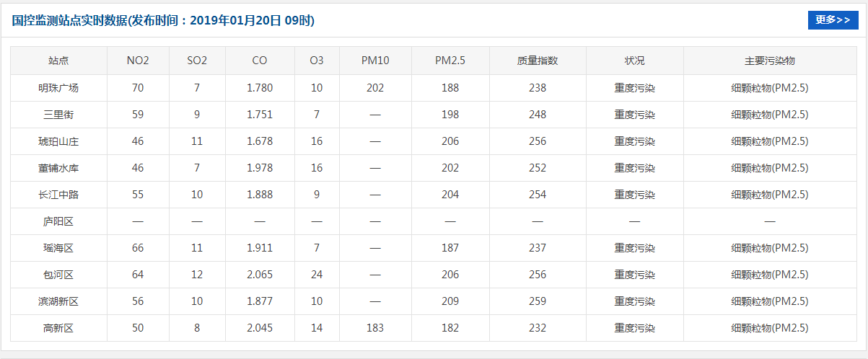Select the NO2 column header
868x359 pixels.
tap(138, 61)
